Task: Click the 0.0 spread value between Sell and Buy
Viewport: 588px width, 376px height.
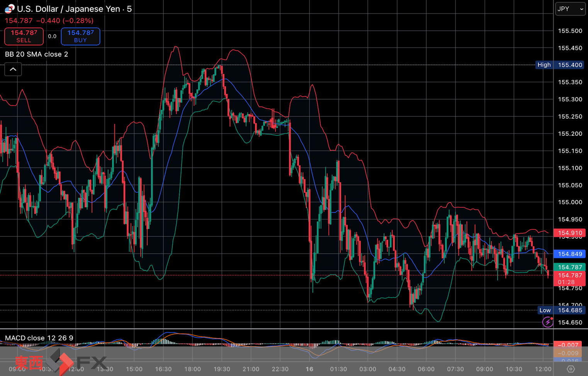Action: pyautogui.click(x=52, y=36)
